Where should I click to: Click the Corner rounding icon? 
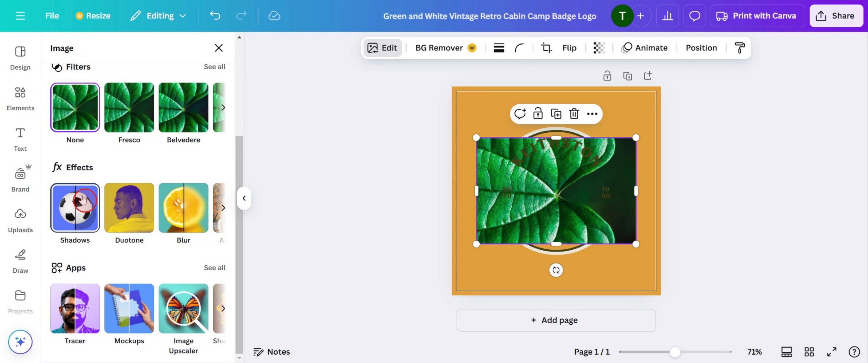tap(519, 48)
